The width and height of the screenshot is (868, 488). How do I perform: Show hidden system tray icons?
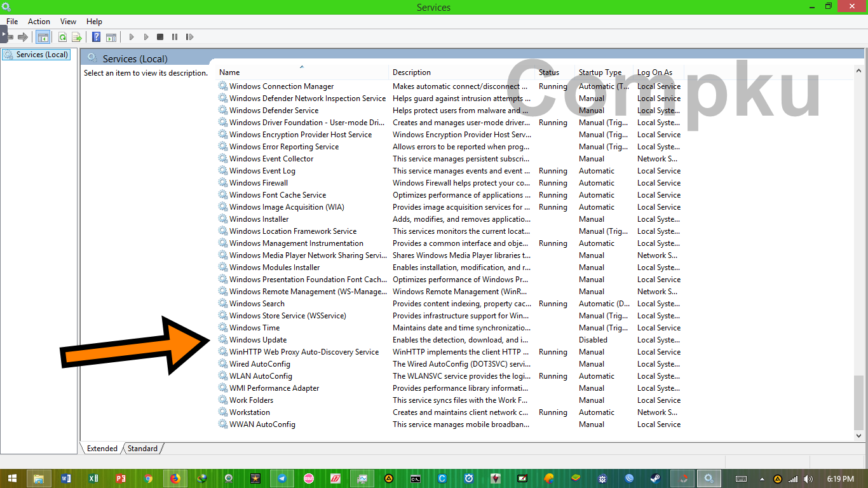[x=763, y=478]
